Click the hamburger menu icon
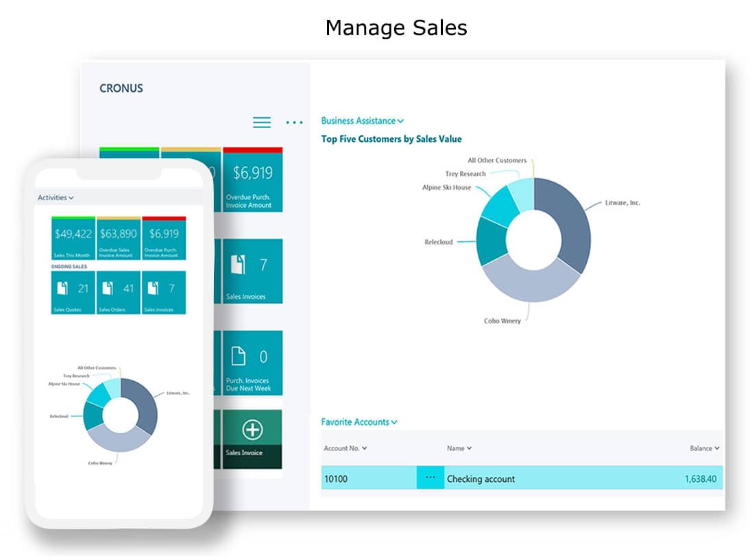Viewport: 750px width, 560px height. [262, 122]
